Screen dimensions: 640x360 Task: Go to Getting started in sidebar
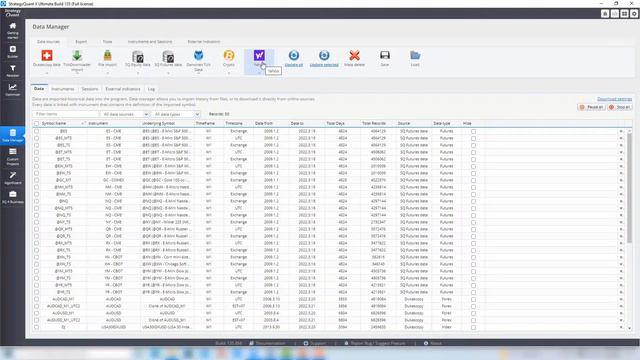tap(13, 31)
